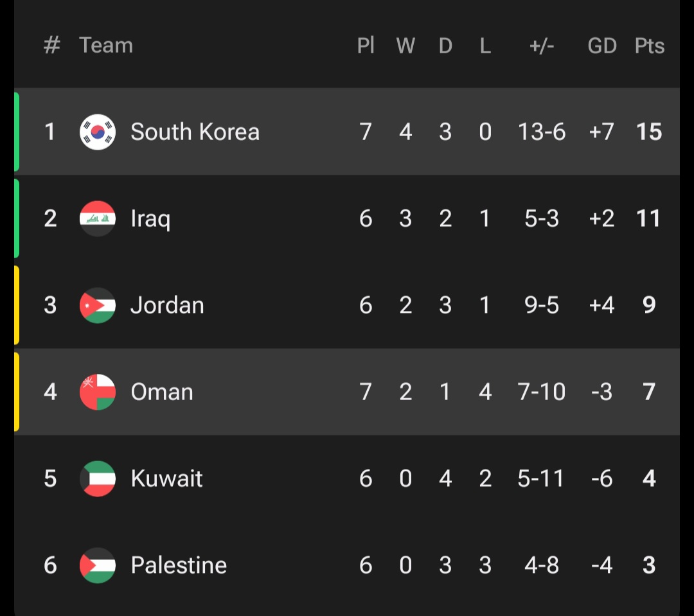Open the Kuwait team name link
This screenshot has width=694, height=616.
point(167,479)
